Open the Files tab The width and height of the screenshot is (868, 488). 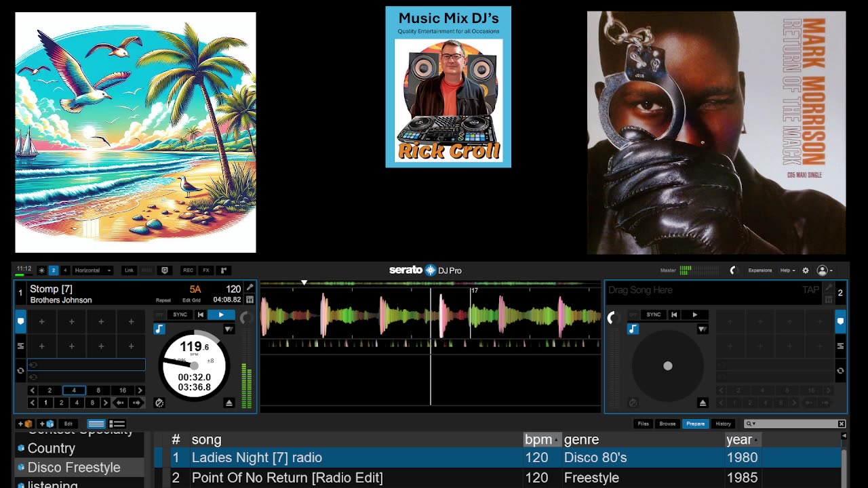(644, 424)
